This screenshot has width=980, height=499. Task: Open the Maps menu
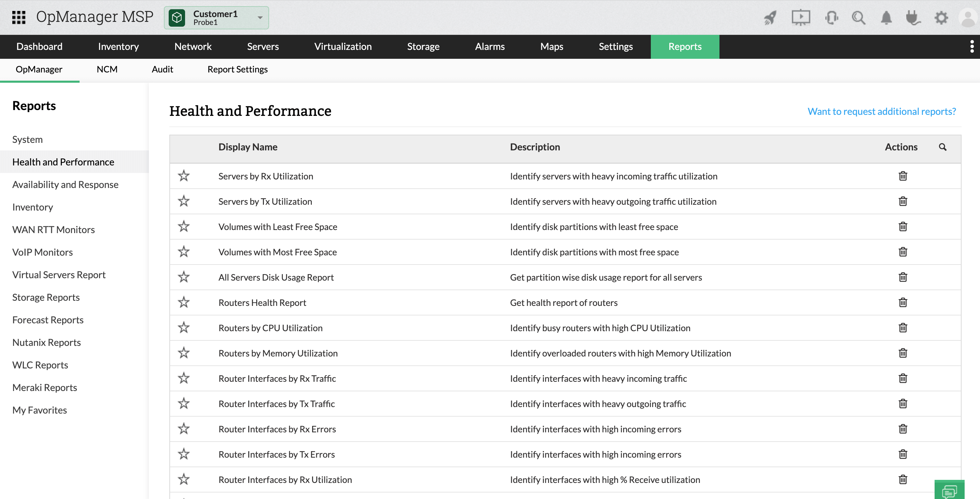click(x=551, y=46)
